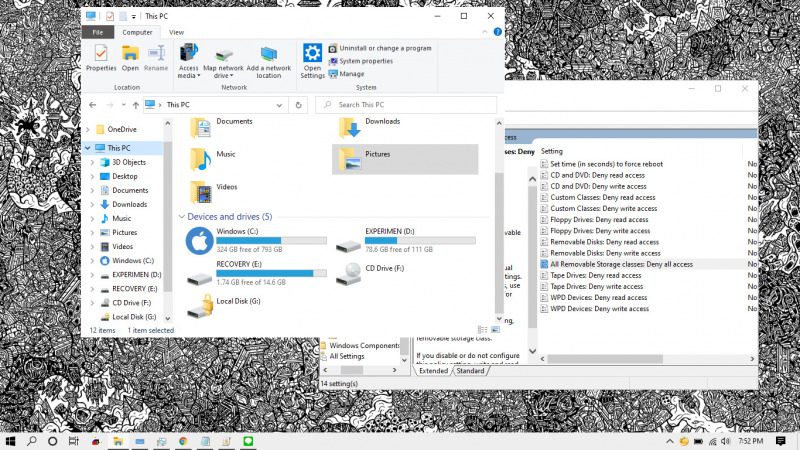The width and height of the screenshot is (800, 450).
Task: Select the EXPERIMEN (D:) drive icon
Action: 348,246
